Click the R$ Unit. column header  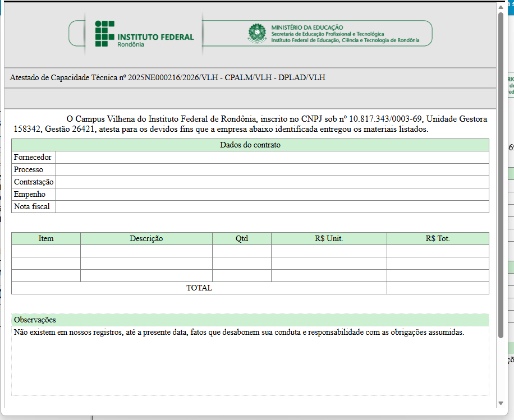coord(329,239)
